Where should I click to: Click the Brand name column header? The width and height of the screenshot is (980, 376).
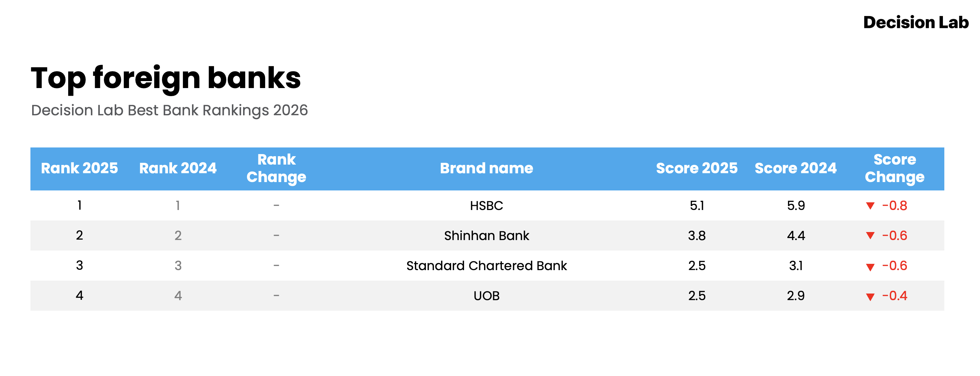486,168
